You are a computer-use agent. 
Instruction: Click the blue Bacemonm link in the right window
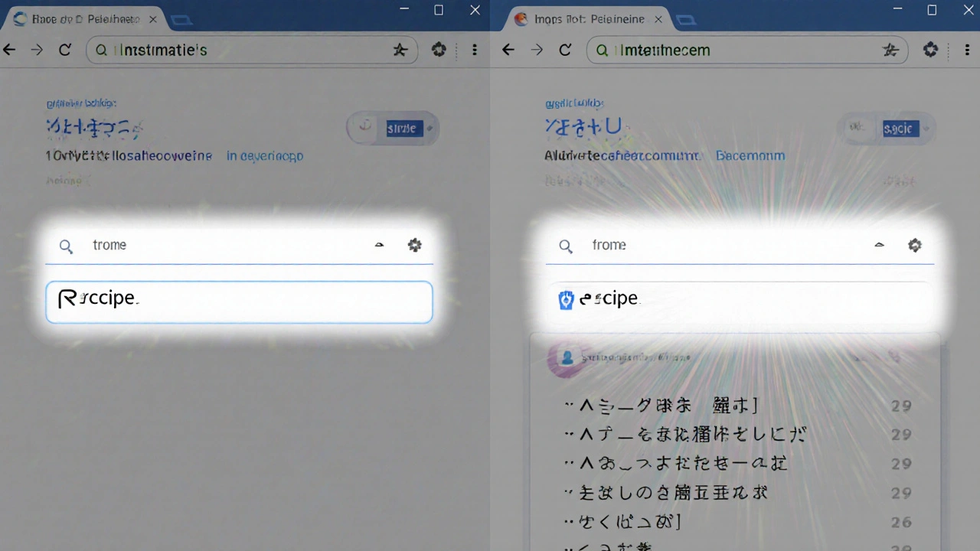[x=750, y=155]
